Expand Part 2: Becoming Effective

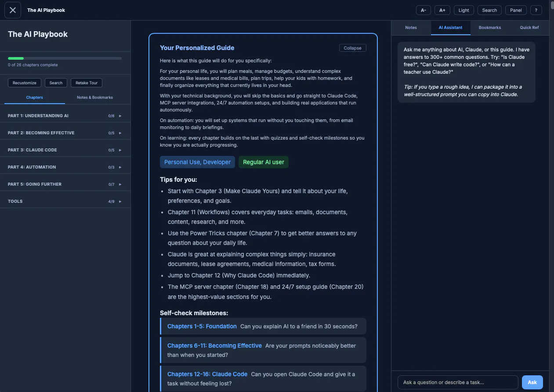65,133
